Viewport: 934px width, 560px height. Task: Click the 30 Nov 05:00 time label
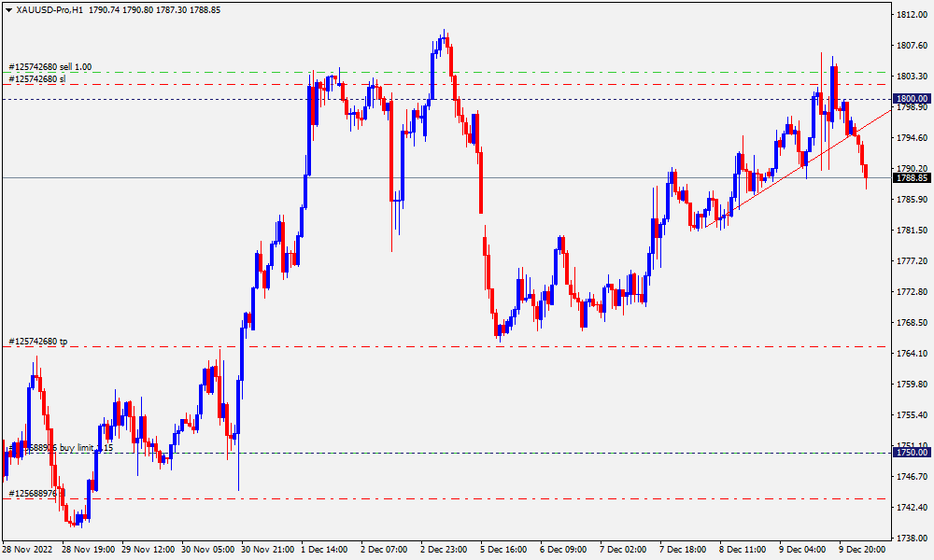[x=208, y=550]
